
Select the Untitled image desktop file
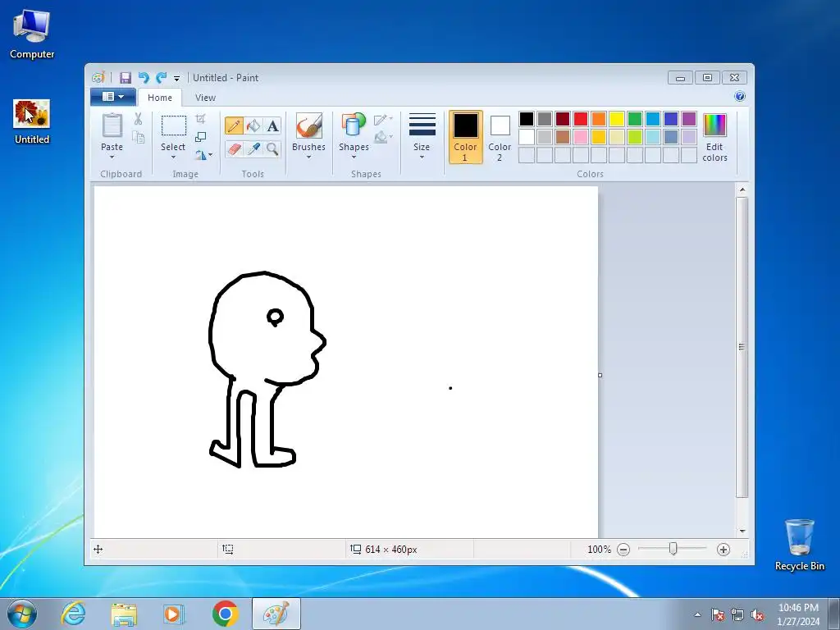click(x=32, y=121)
